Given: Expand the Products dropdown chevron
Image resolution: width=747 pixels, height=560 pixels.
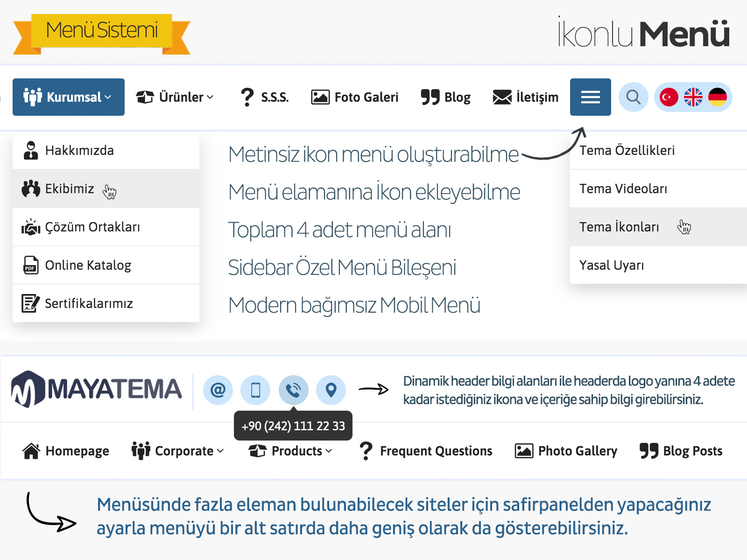Looking at the screenshot, I should 329,451.
